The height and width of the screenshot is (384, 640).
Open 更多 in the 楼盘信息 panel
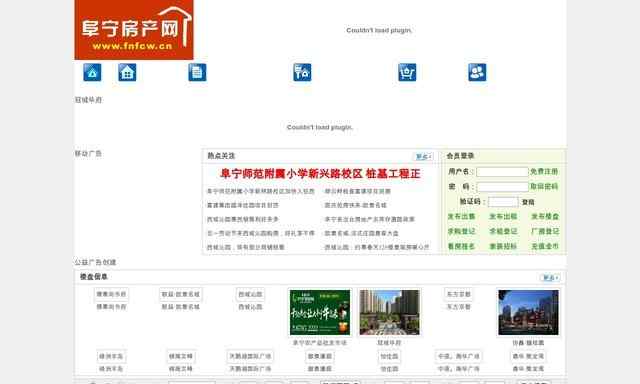coord(550,277)
